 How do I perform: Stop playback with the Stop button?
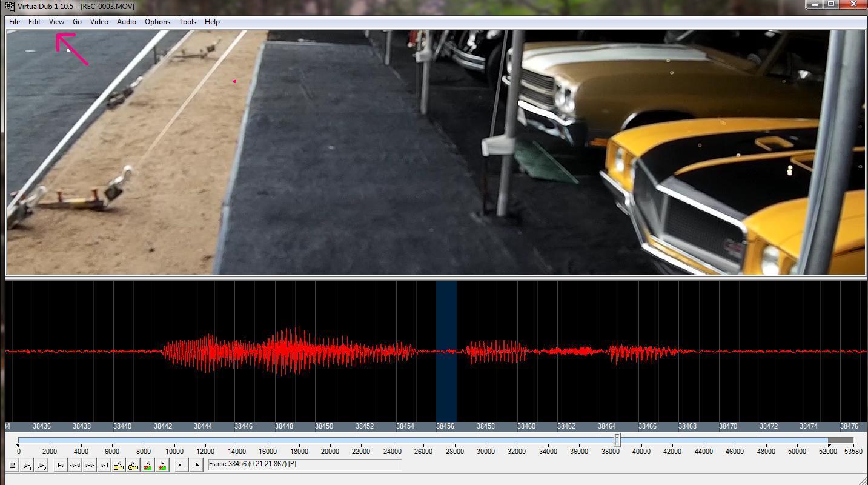pyautogui.click(x=13, y=466)
